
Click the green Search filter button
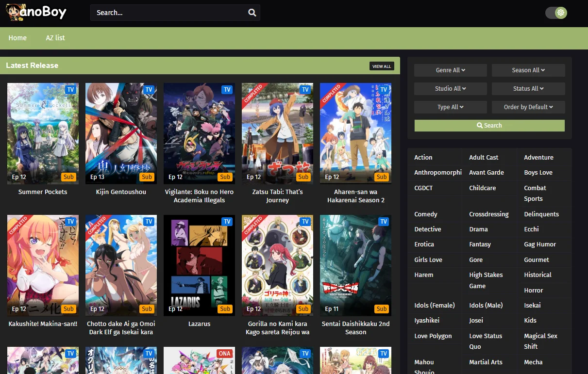[489, 126]
